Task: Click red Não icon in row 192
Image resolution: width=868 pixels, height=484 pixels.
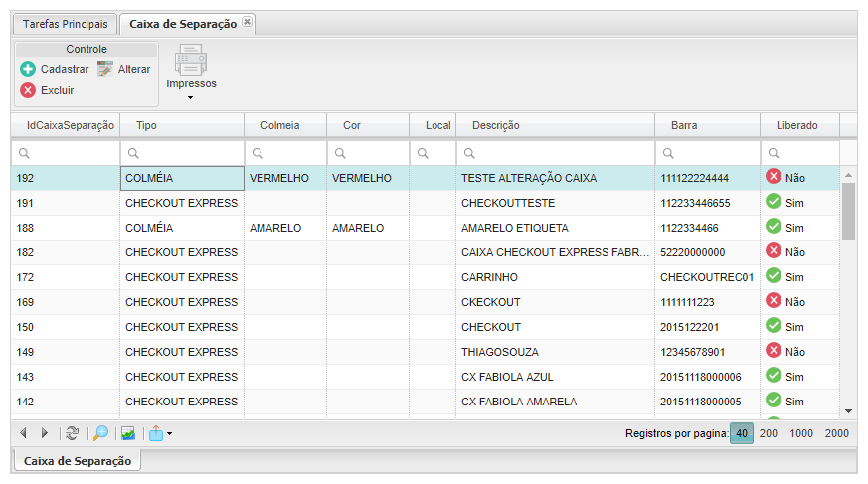Action: 774,177
